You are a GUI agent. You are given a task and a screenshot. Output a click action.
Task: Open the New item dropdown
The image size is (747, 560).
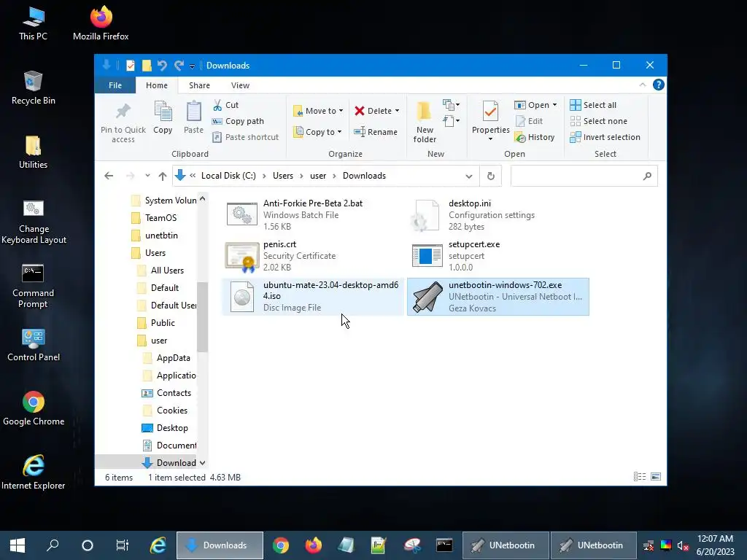451,104
